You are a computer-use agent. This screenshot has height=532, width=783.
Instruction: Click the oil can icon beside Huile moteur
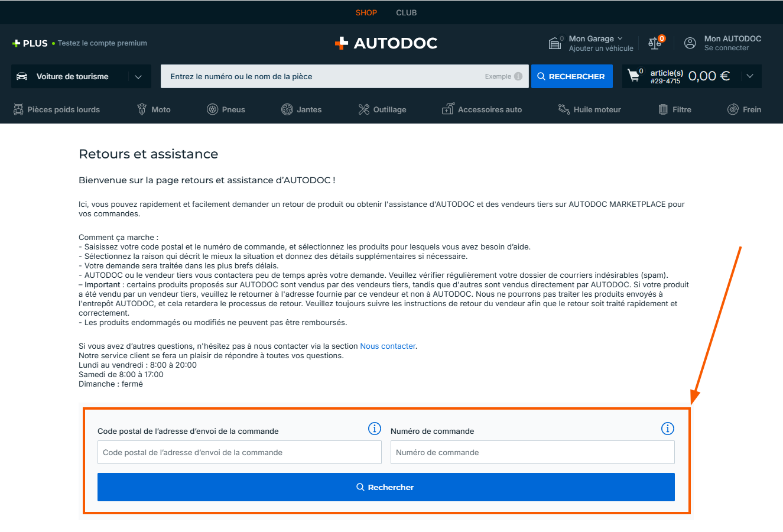[x=564, y=109]
